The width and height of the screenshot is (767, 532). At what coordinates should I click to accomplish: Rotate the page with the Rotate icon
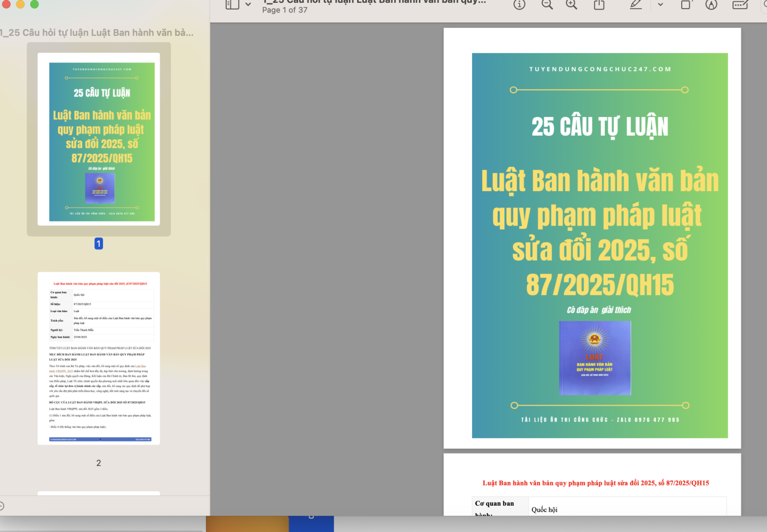click(x=686, y=5)
